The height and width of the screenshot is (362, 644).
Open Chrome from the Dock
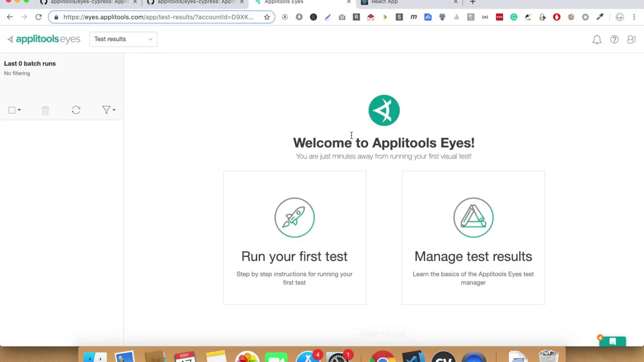[x=383, y=357]
